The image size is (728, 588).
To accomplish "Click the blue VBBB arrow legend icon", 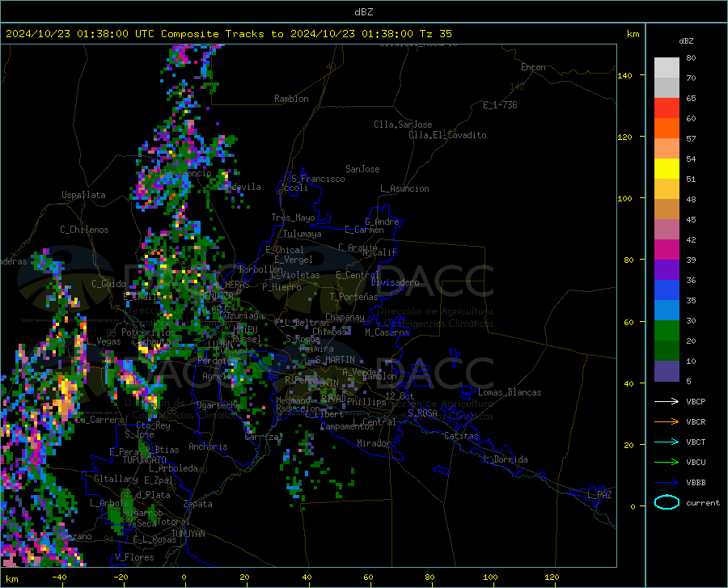I will [667, 482].
